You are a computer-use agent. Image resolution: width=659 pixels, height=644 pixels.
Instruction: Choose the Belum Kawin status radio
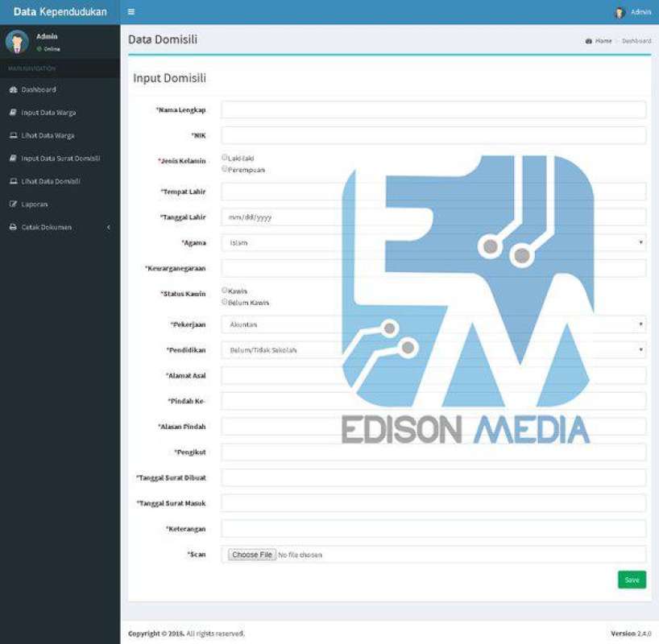225,302
